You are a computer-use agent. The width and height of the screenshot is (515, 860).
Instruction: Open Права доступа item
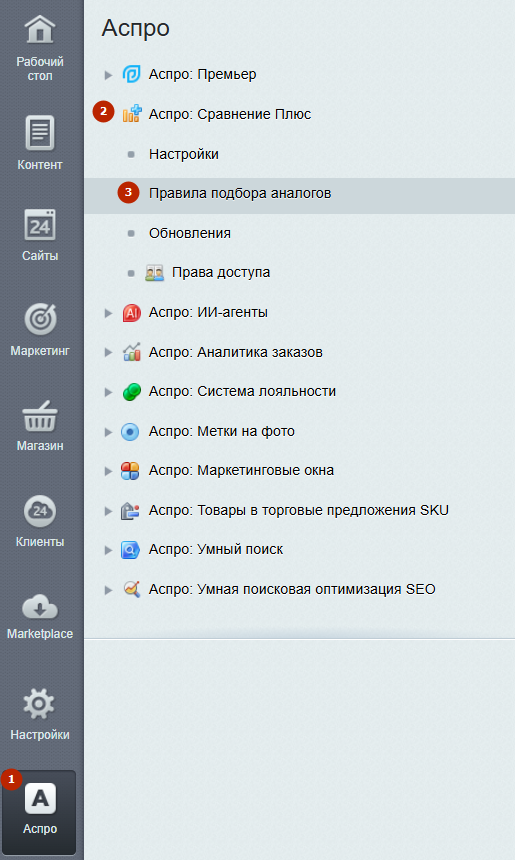click(221, 272)
